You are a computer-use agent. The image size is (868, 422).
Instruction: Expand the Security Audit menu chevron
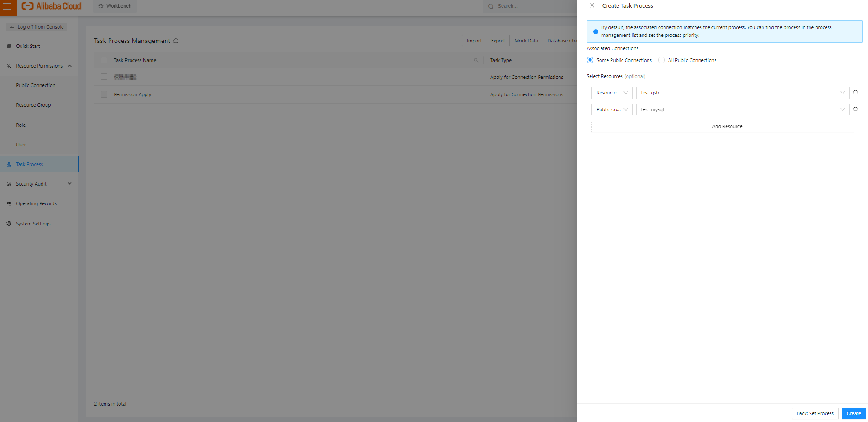pyautogui.click(x=70, y=184)
